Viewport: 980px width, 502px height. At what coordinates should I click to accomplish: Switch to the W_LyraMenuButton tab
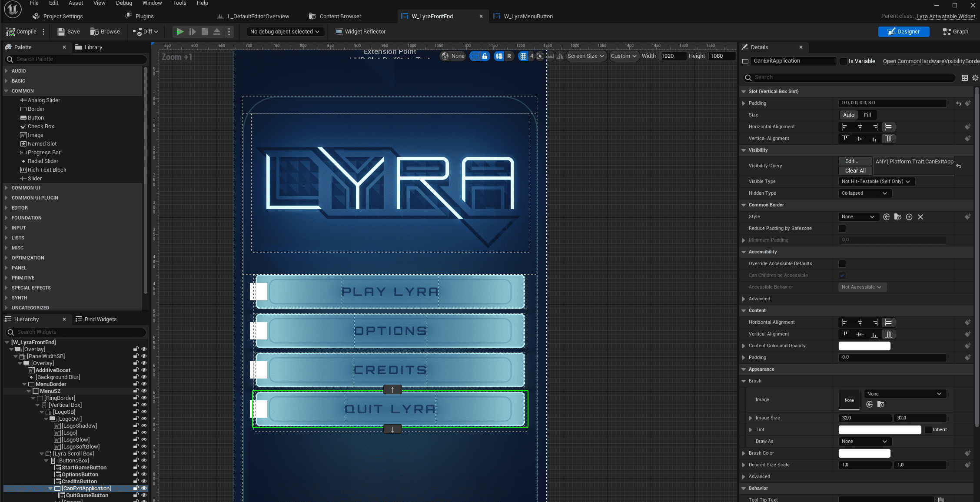[528, 17]
